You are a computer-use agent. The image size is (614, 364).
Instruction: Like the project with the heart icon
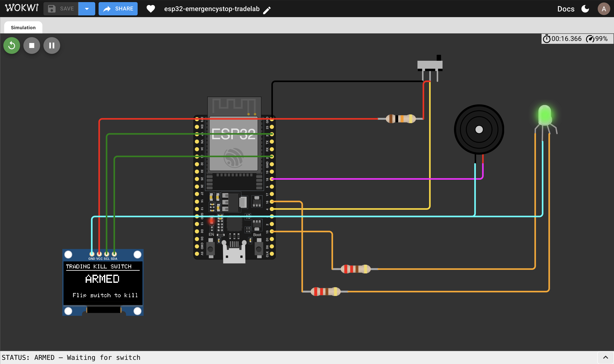coord(151,9)
